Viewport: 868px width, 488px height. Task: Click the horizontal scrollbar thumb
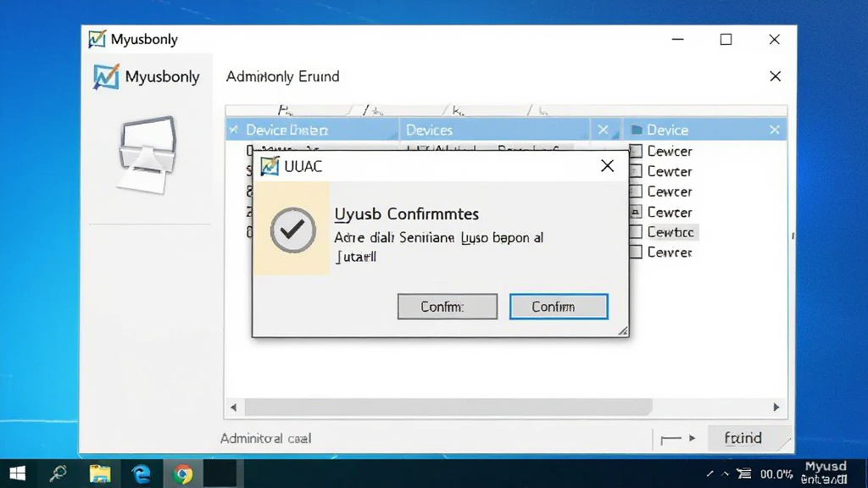click(x=448, y=408)
